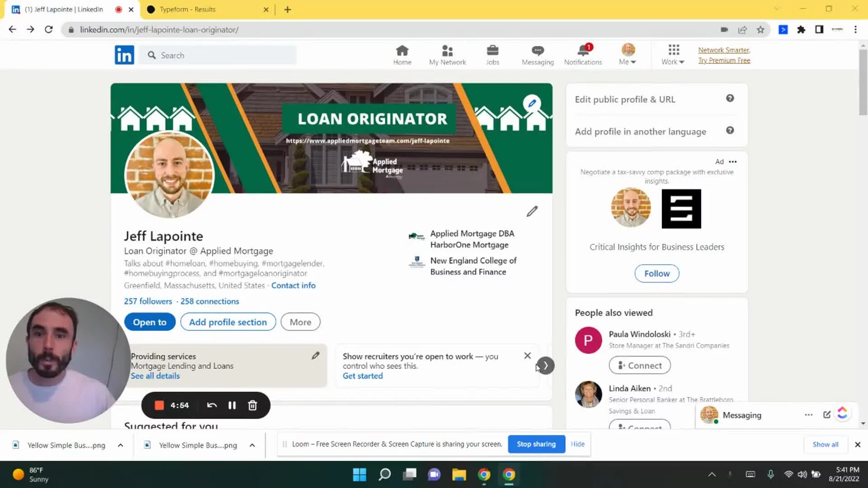
Task: Pause the Loom recording
Action: pyautogui.click(x=232, y=405)
